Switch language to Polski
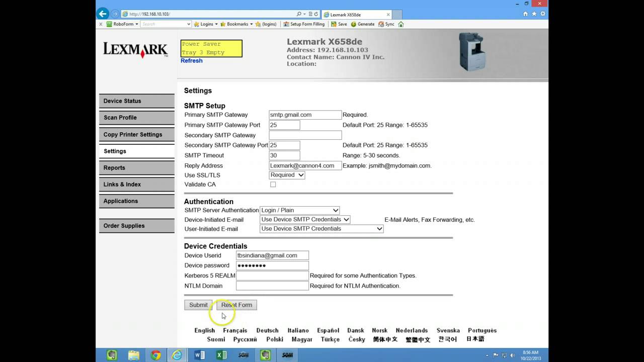 coord(275,339)
